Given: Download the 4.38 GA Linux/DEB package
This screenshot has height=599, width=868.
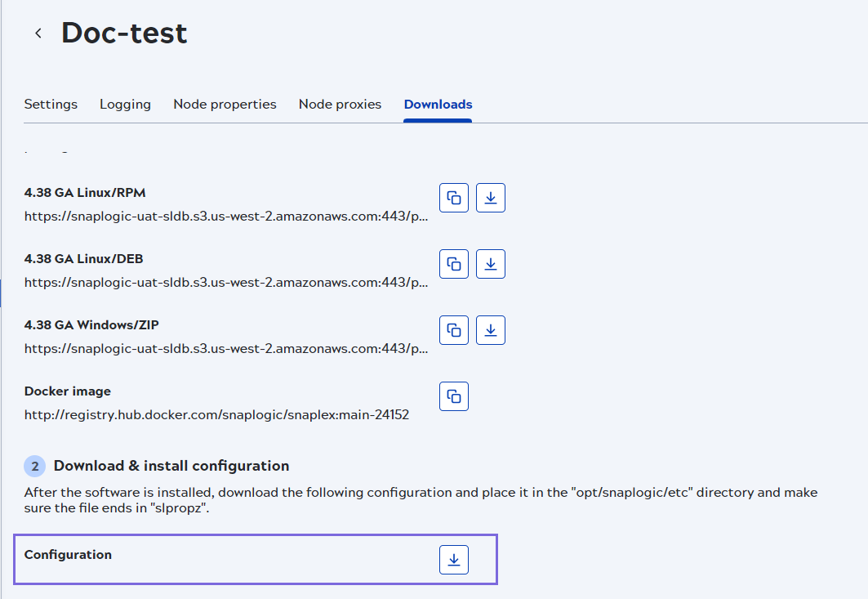Looking at the screenshot, I should point(490,263).
